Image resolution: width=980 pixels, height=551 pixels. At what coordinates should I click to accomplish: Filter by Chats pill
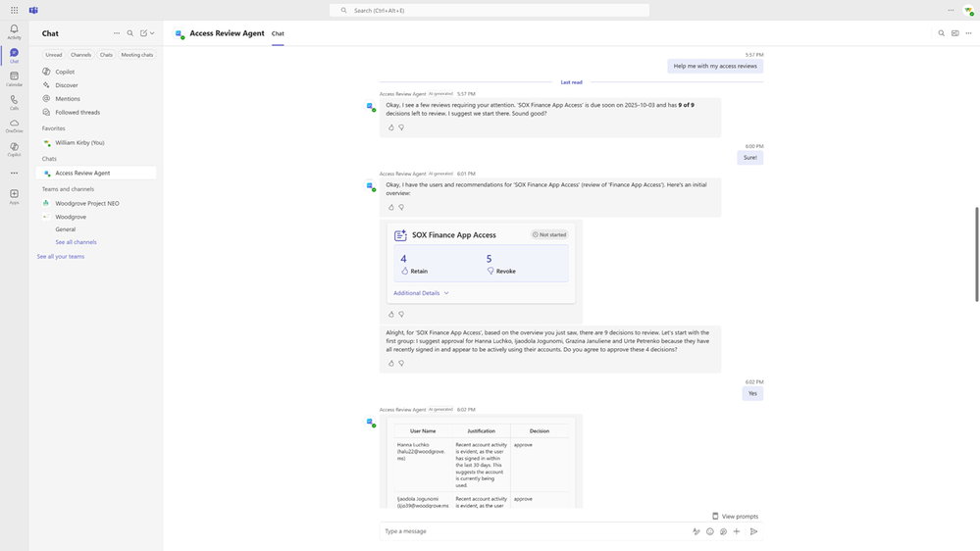106,55
